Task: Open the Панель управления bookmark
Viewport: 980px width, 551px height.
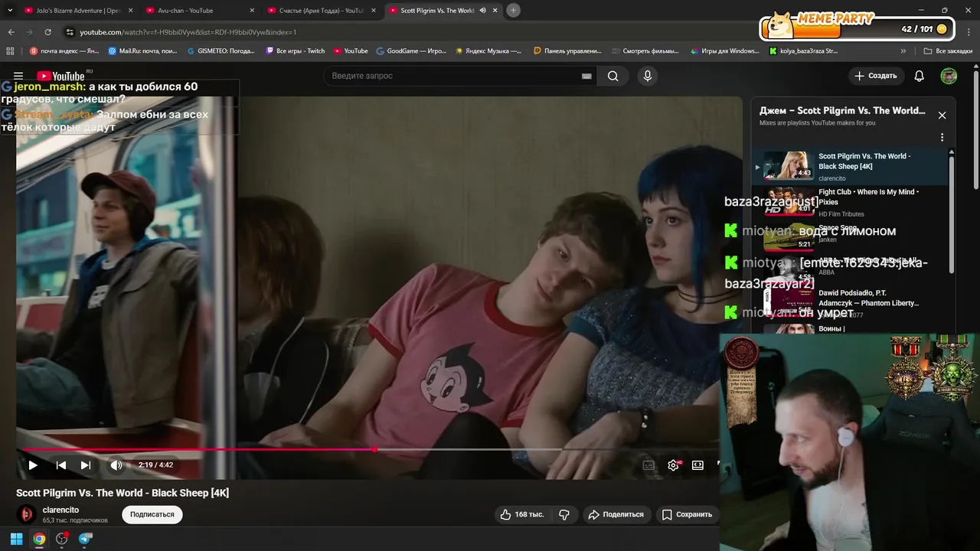Action: pyautogui.click(x=567, y=51)
